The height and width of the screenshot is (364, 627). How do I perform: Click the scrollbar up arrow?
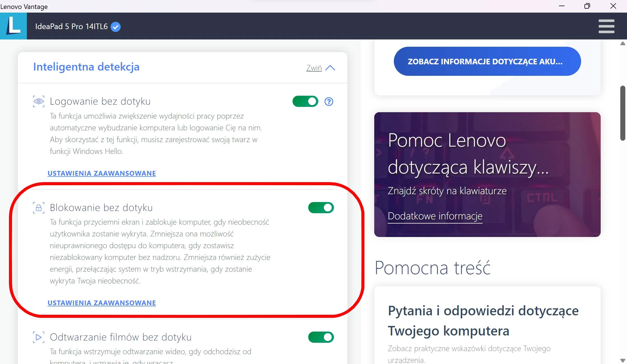tap(623, 43)
